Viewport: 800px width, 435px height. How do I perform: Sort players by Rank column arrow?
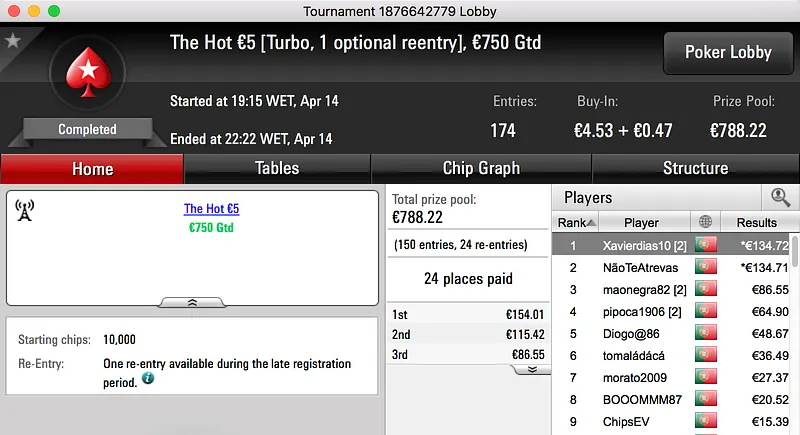point(592,222)
